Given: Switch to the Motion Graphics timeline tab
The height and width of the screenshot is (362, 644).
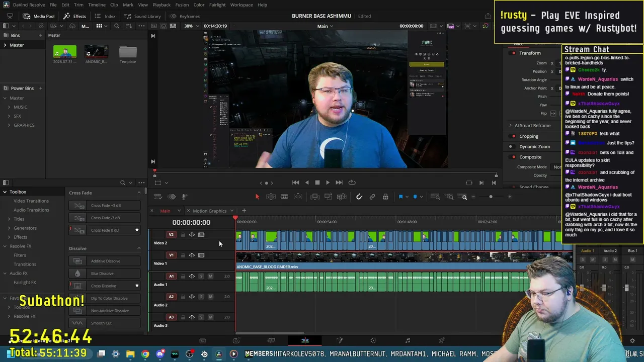Looking at the screenshot, I should (x=210, y=211).
